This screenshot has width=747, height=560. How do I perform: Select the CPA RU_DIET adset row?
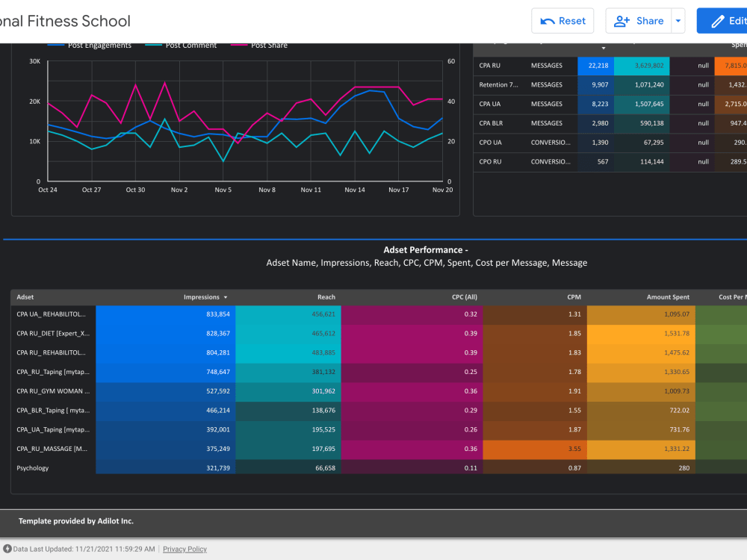pyautogui.click(x=379, y=333)
